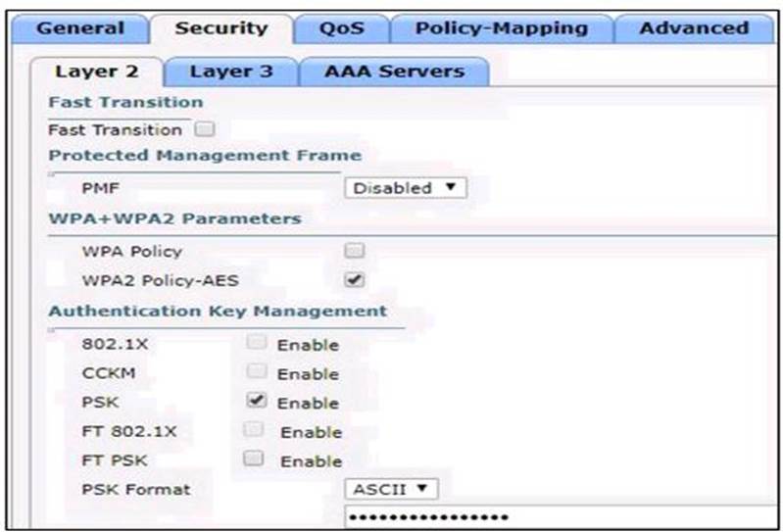Enable the Fast Transition checkbox
Viewport: 783px width, 532px height.
[x=204, y=129]
